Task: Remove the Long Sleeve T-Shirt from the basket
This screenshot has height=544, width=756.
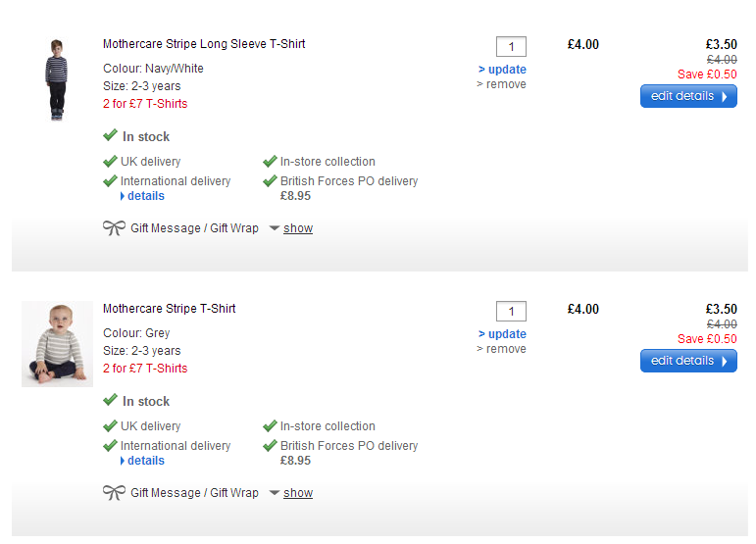Action: (504, 84)
